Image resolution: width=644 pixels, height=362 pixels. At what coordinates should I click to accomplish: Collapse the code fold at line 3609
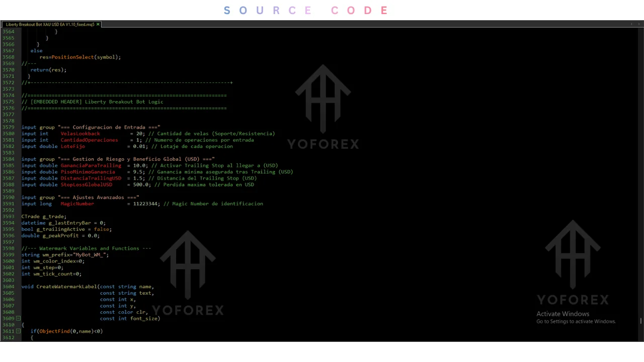pos(18,318)
